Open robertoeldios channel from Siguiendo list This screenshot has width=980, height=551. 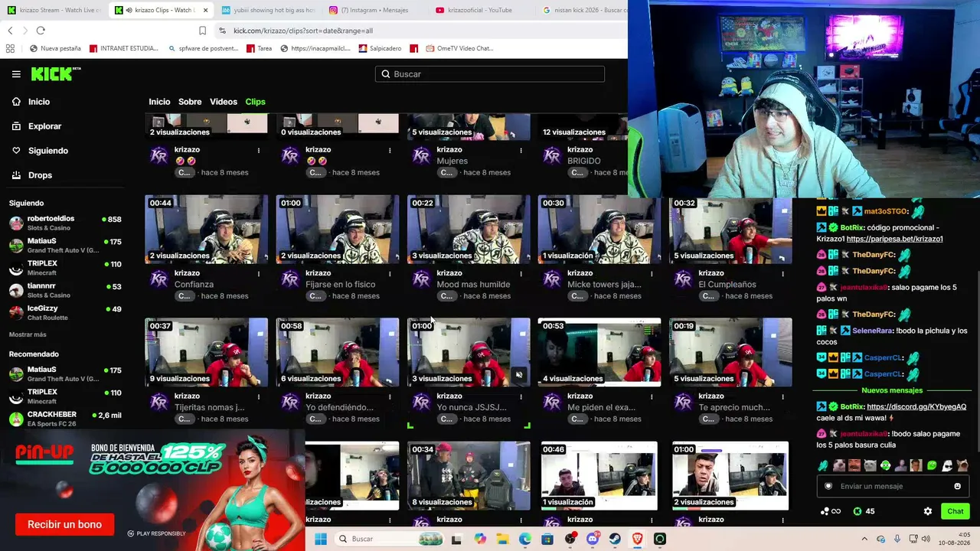(65, 223)
